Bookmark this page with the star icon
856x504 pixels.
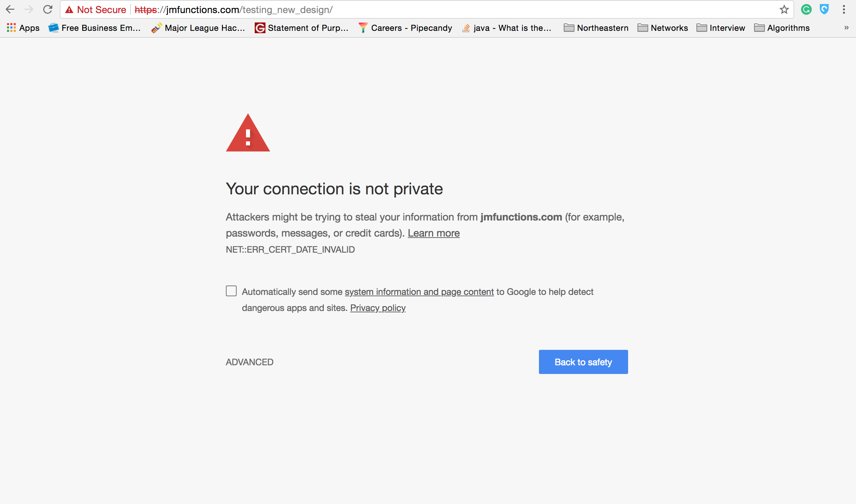tap(784, 9)
